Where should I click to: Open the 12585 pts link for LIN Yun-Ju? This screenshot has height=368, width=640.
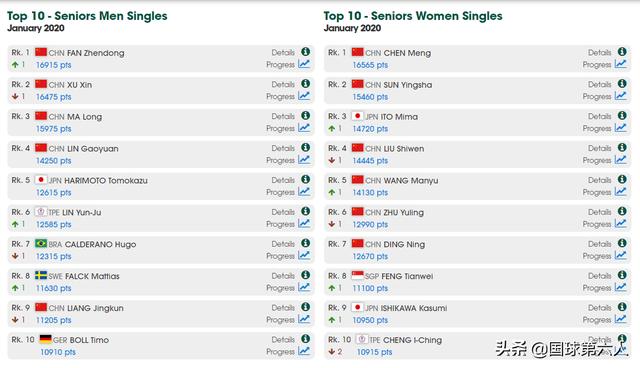pos(53,224)
